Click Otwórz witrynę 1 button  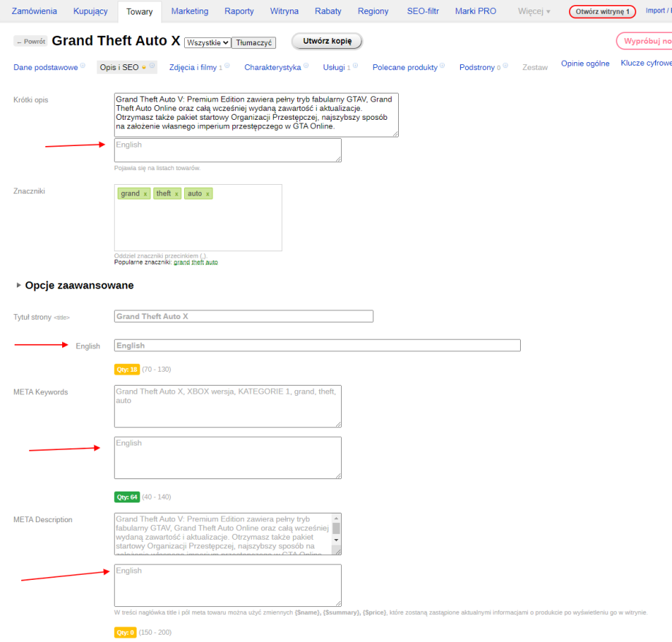click(602, 12)
